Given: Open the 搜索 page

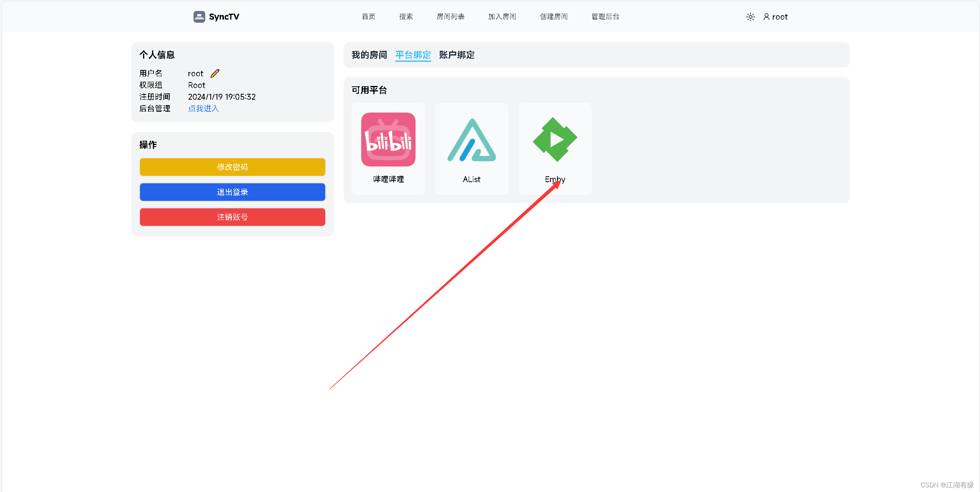Looking at the screenshot, I should pyautogui.click(x=405, y=16).
